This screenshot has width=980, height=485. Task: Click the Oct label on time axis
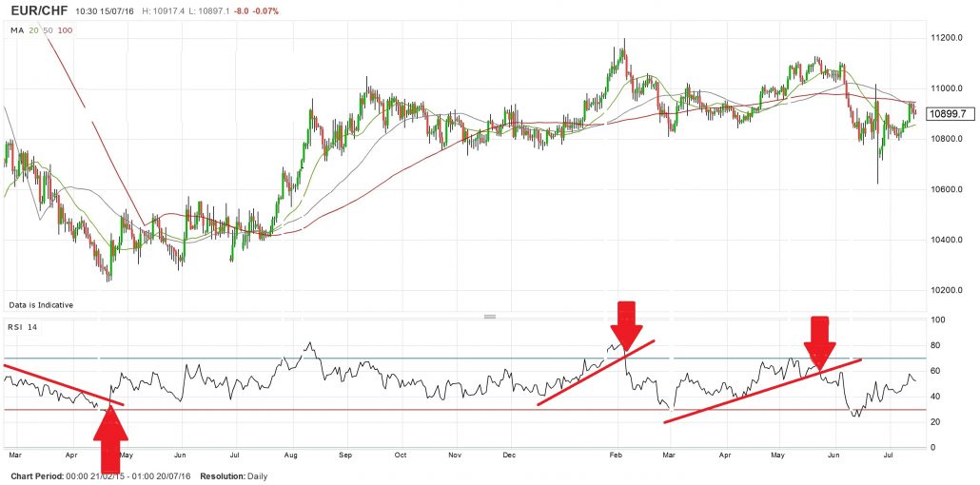click(x=401, y=455)
